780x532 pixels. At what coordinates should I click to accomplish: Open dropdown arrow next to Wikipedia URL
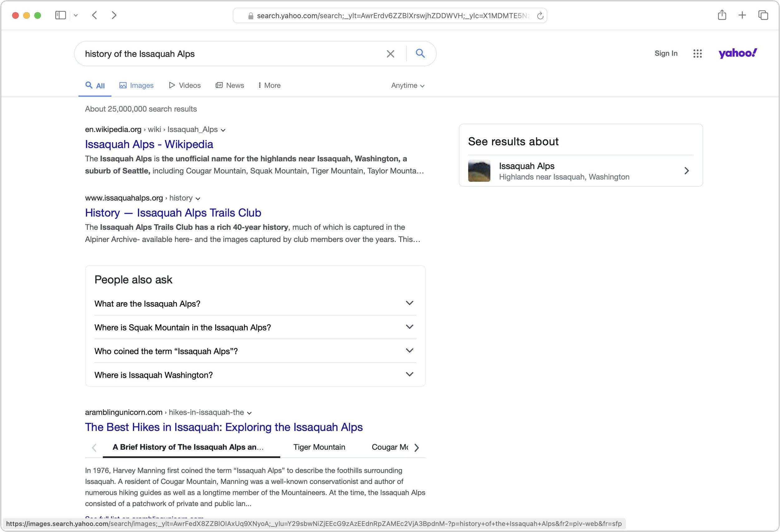coord(223,130)
